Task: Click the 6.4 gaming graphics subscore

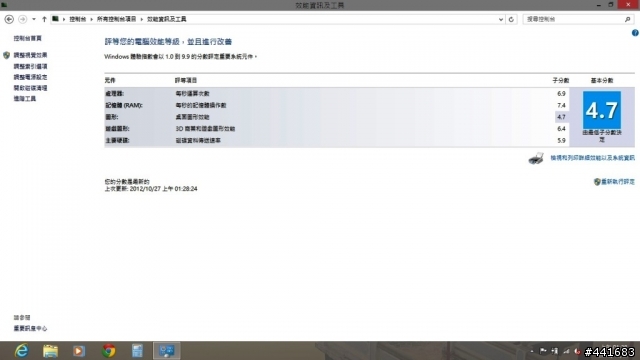Action: tap(561, 129)
